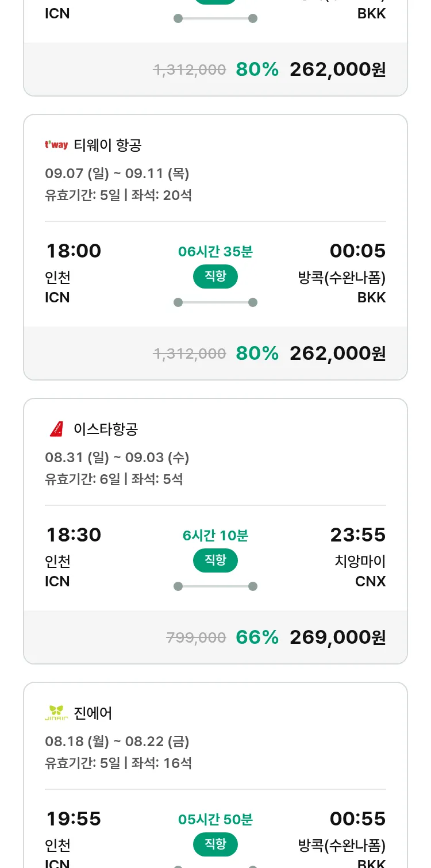Tap the green Jin Air butterfly logo

(x=56, y=713)
